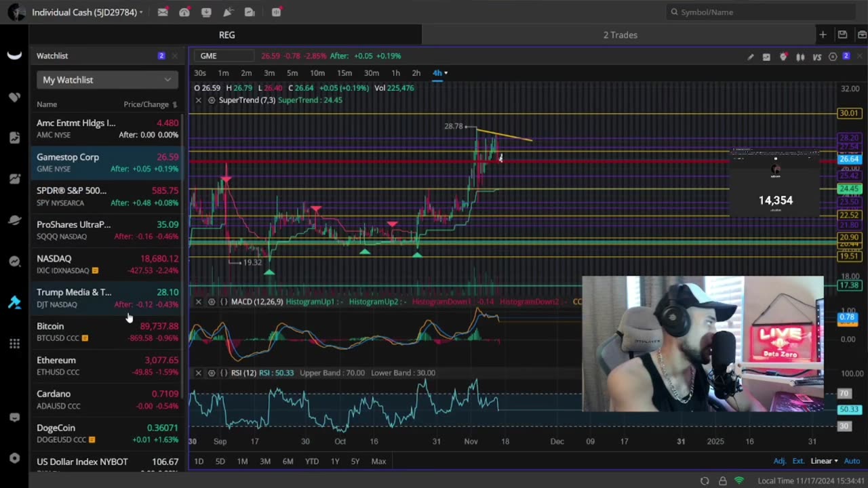Click the download tray icon in top bar
The image size is (868, 488).
206,12
